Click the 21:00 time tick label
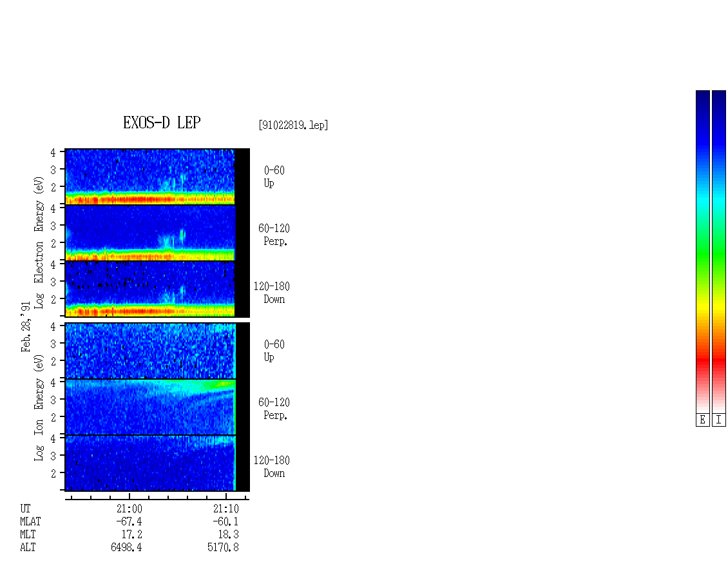 (129, 509)
